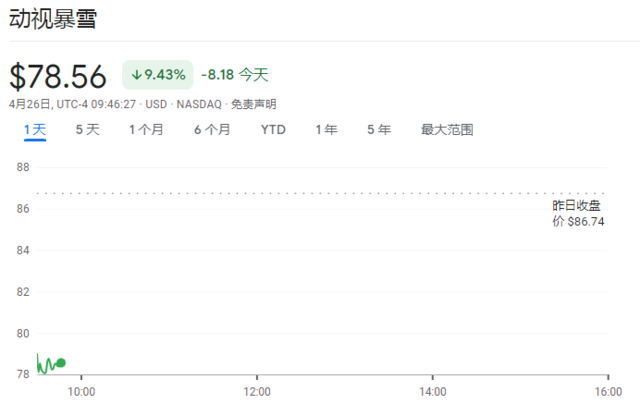Click the $78.56 current price
The height and width of the screenshot is (416, 640).
click(x=58, y=76)
